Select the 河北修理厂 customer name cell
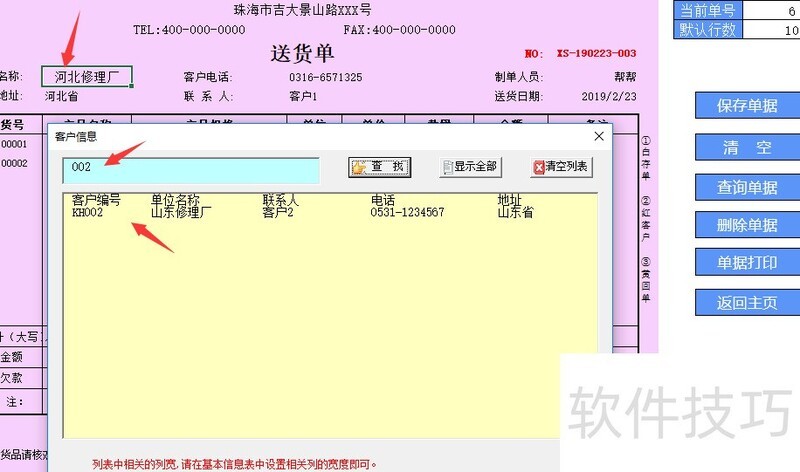 click(x=87, y=77)
